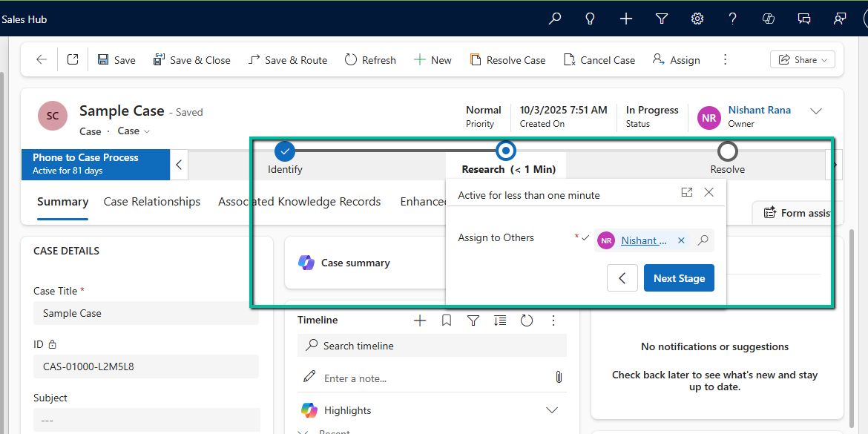Screen dimensions: 868x434
Task: Click the timeline bookmark icon
Action: coord(447,320)
